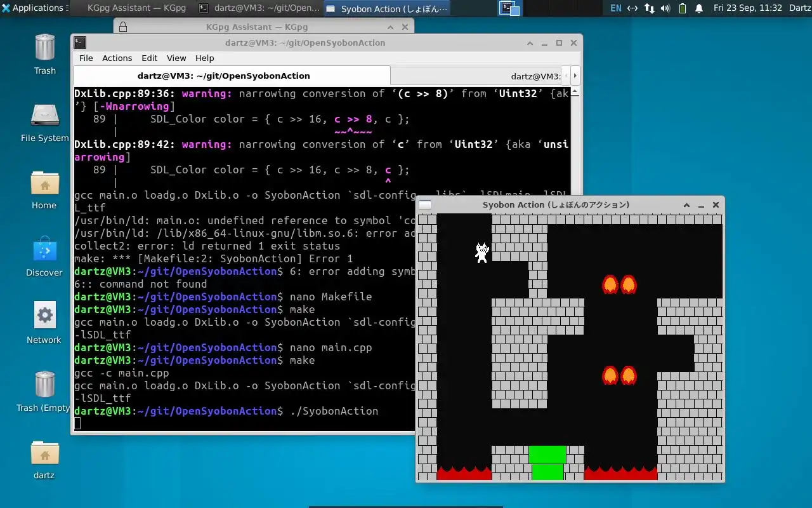Screen dimensions: 812x508
Task: Open the wired network up/down tray icon
Action: click(x=649, y=8)
